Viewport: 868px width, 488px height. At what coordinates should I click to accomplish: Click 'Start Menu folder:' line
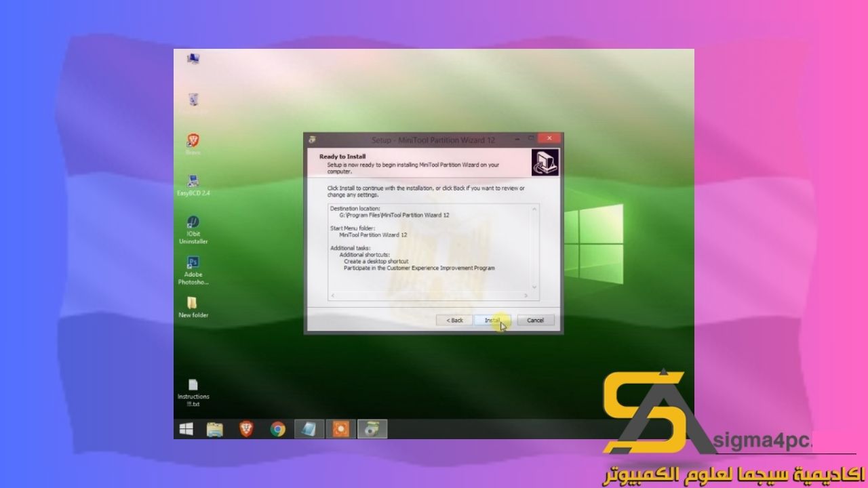pos(352,228)
